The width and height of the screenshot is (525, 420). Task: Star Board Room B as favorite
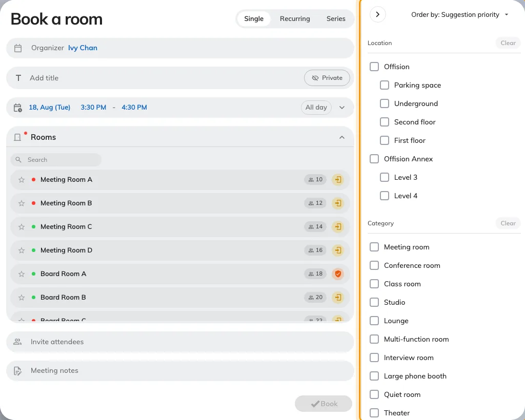coord(22,297)
